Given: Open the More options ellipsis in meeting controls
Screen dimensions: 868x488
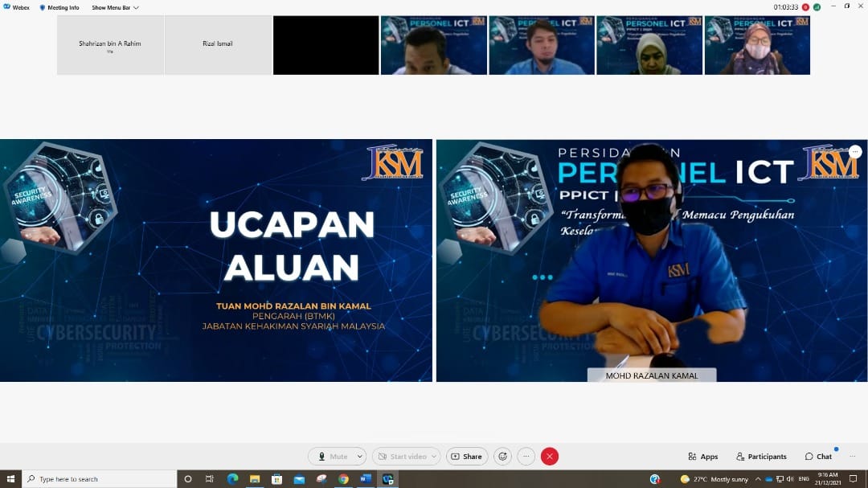Looking at the screenshot, I should click(x=526, y=457).
